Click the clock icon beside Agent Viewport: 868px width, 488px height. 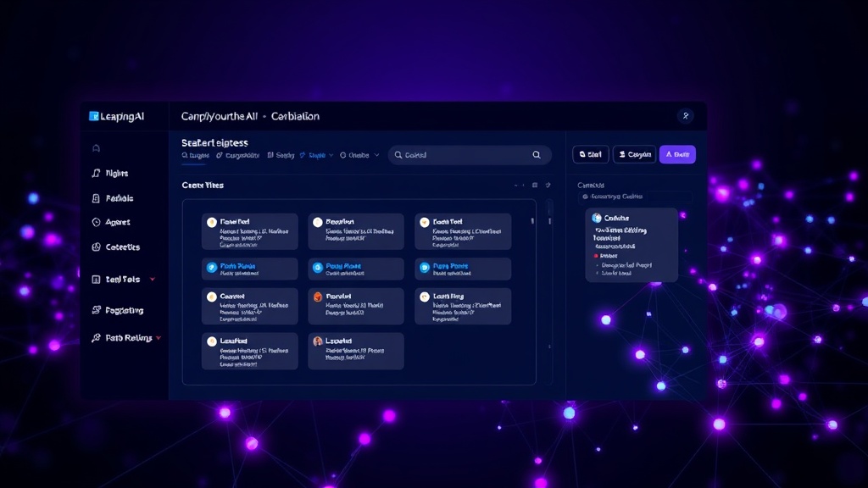point(97,222)
